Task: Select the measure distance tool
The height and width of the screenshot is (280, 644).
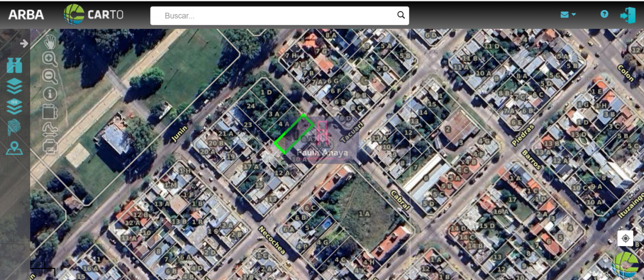Action: (x=50, y=130)
